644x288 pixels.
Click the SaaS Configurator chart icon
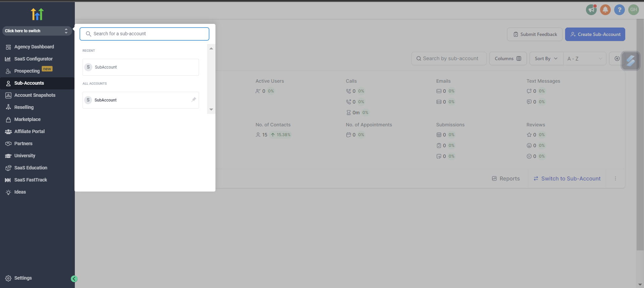click(8, 59)
